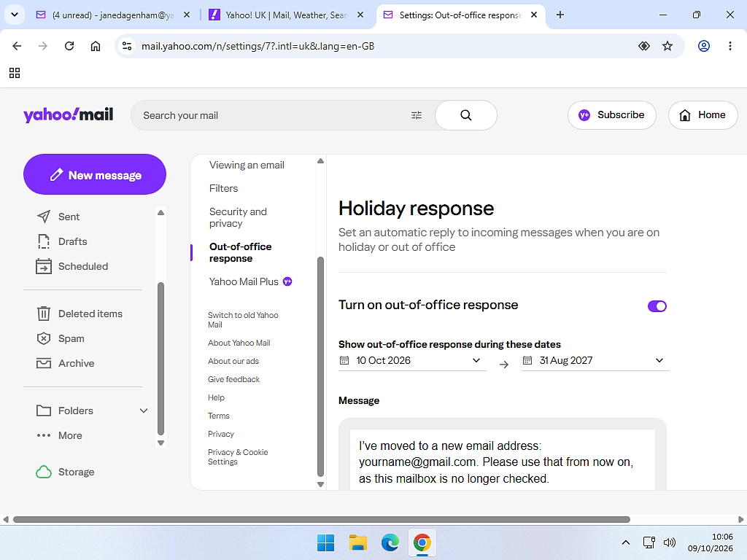
Task: Open Security and privacy settings
Action: pos(238,217)
